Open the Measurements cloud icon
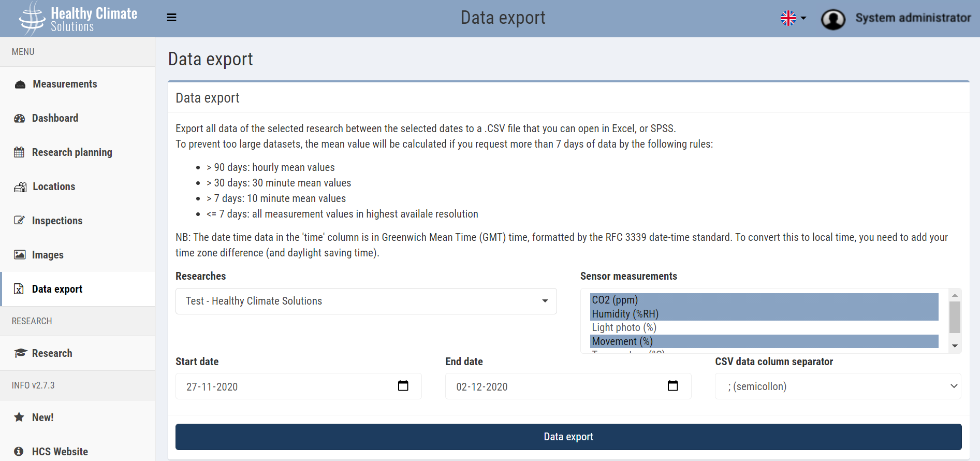980x461 pixels. pos(20,84)
